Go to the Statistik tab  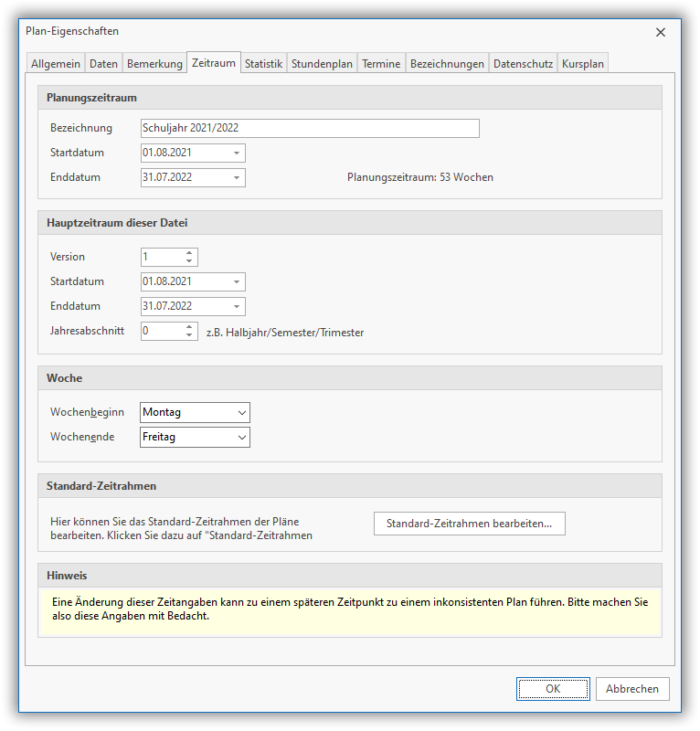point(263,64)
